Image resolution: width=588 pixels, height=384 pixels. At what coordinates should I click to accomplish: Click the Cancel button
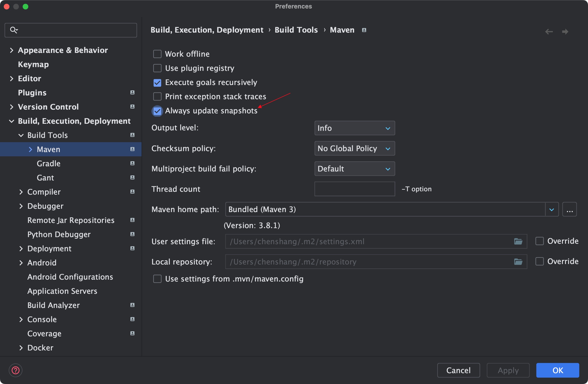click(x=458, y=370)
